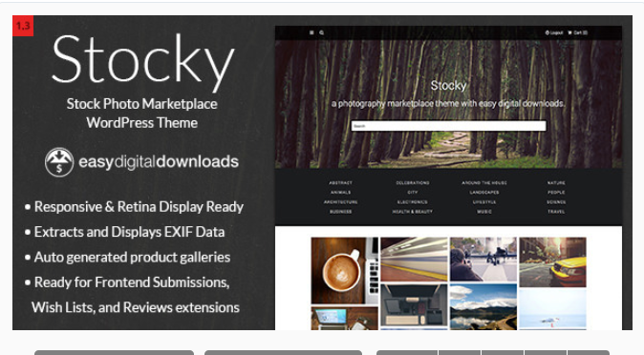Open the blurred train photo thumbnail

414,259
